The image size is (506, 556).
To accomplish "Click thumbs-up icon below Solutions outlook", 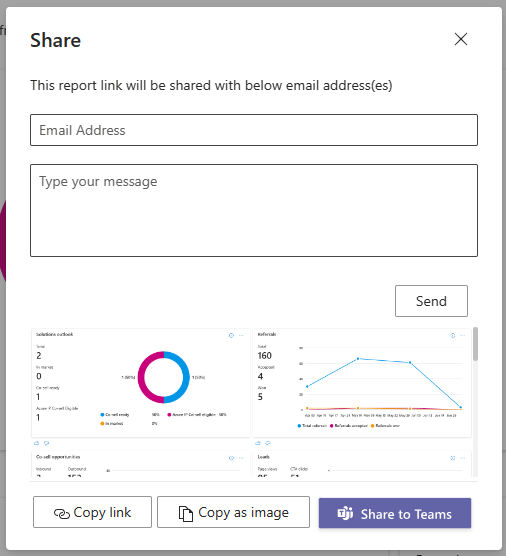I will [x=37, y=443].
